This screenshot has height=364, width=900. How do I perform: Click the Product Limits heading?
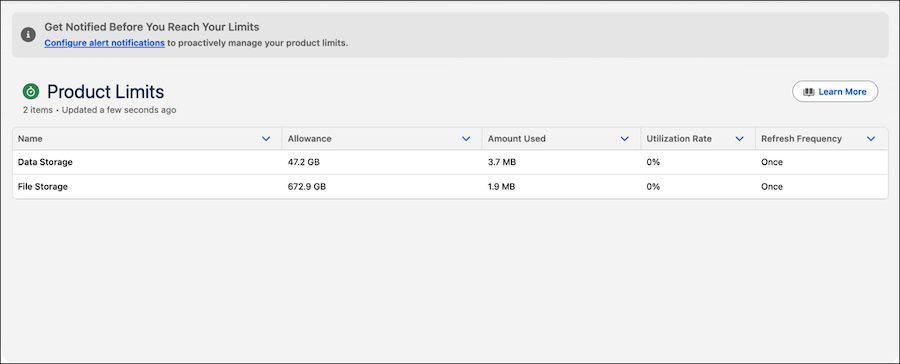click(x=106, y=91)
